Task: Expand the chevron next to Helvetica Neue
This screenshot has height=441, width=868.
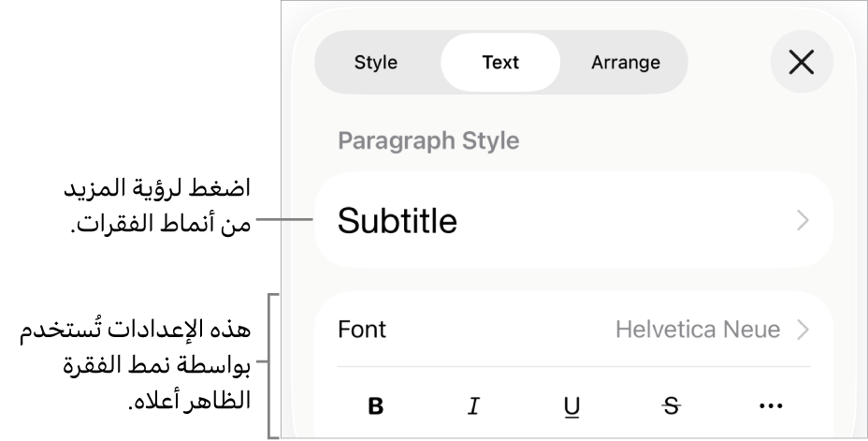Action: pyautogui.click(x=803, y=330)
